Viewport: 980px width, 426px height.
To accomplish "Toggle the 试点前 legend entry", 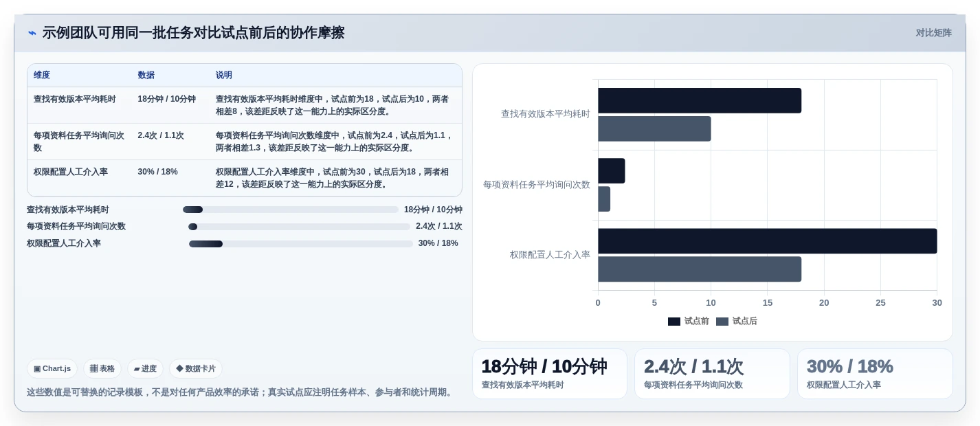I will point(689,322).
